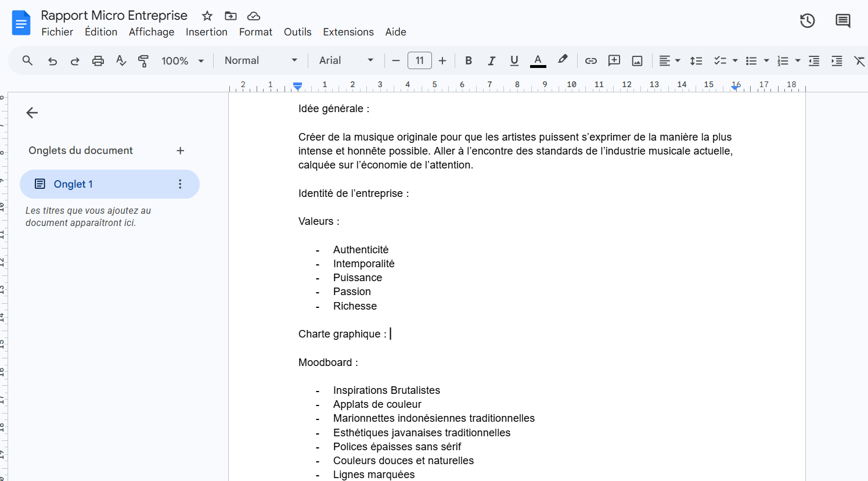Toggle underline formatting
The image size is (868, 481).
514,60
